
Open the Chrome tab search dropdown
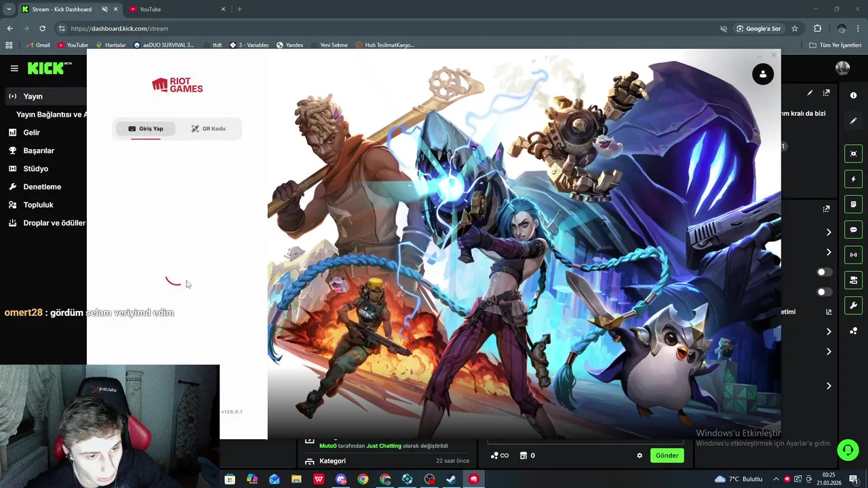click(9, 9)
